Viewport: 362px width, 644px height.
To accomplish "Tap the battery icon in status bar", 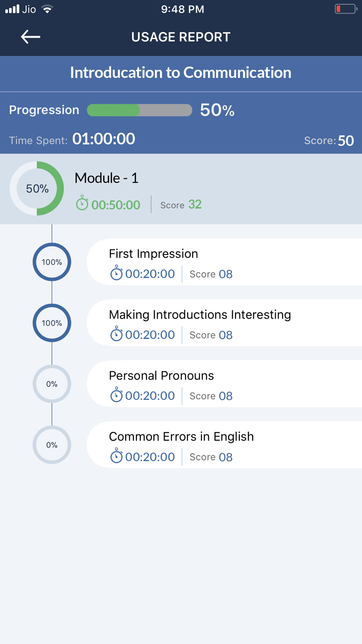I will click(346, 9).
